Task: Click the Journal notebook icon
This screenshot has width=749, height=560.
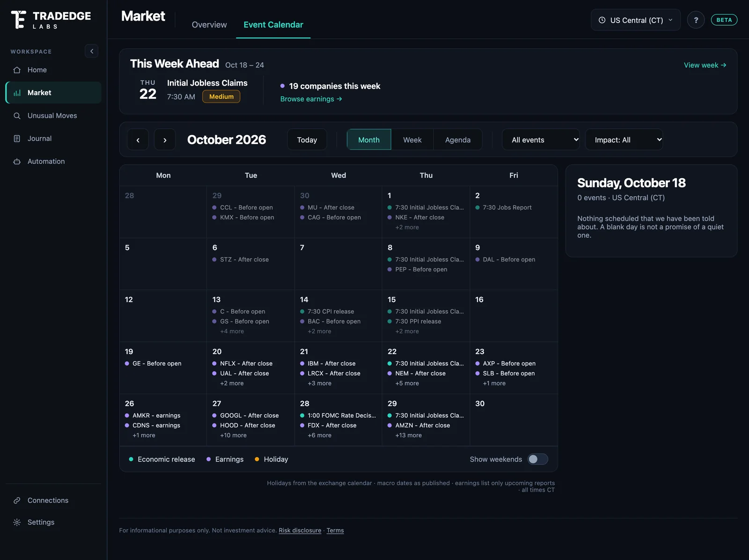Action: click(17, 138)
